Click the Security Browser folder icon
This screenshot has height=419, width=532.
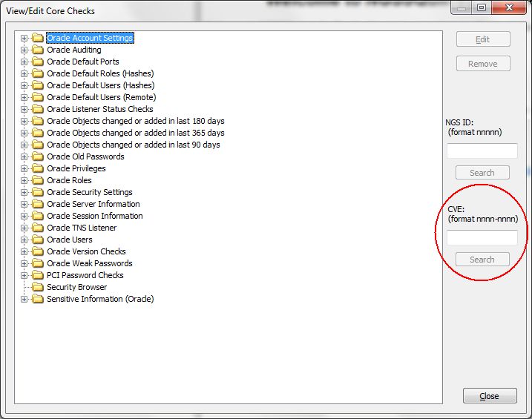(x=38, y=287)
